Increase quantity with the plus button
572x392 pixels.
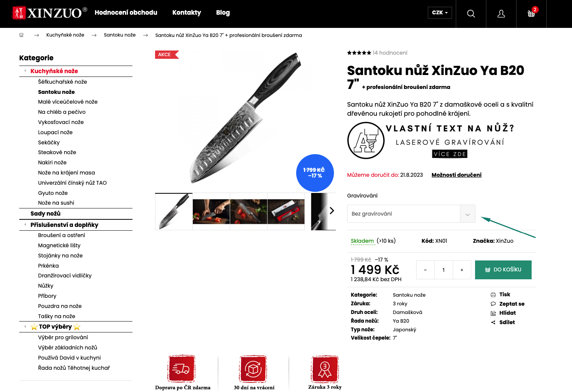[462, 270]
